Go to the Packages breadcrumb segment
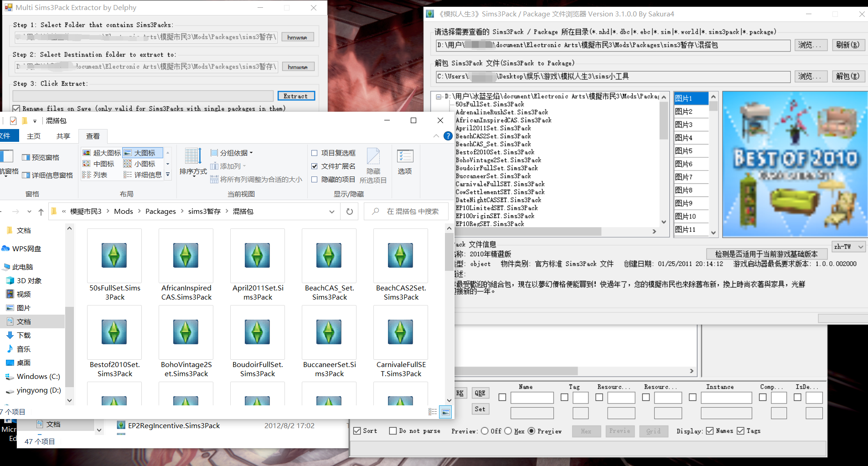The height and width of the screenshot is (466, 868). [160, 212]
